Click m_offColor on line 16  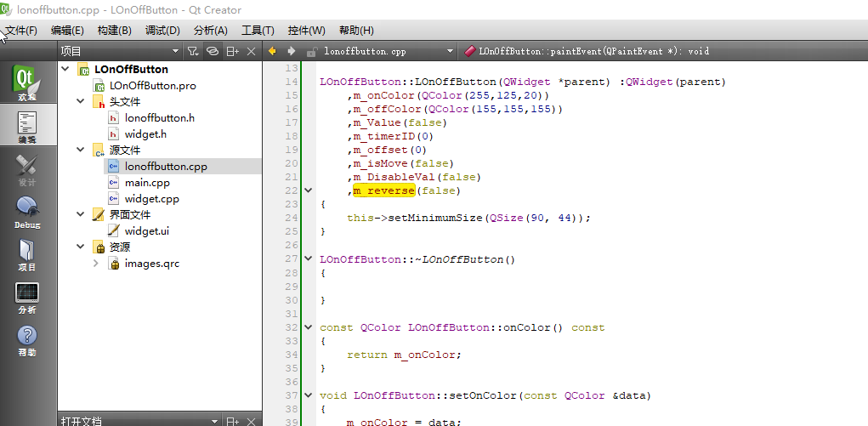[x=383, y=109]
